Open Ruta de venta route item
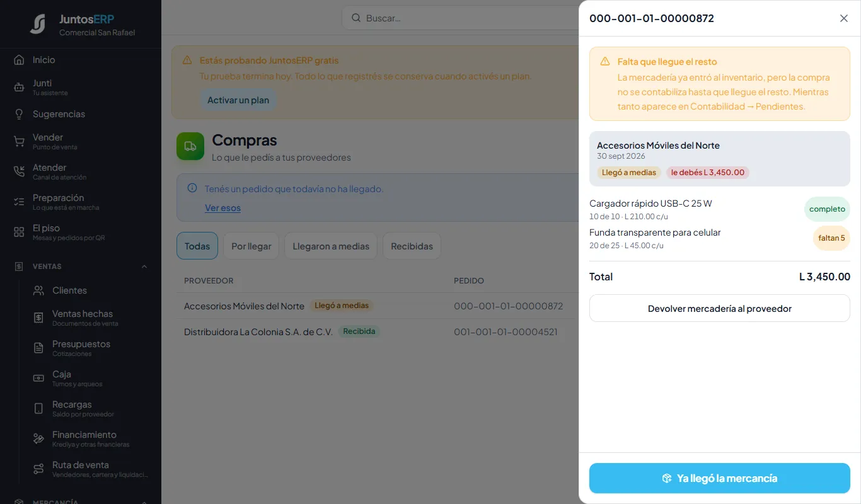Viewport: 861px width, 504px height. pos(91,469)
